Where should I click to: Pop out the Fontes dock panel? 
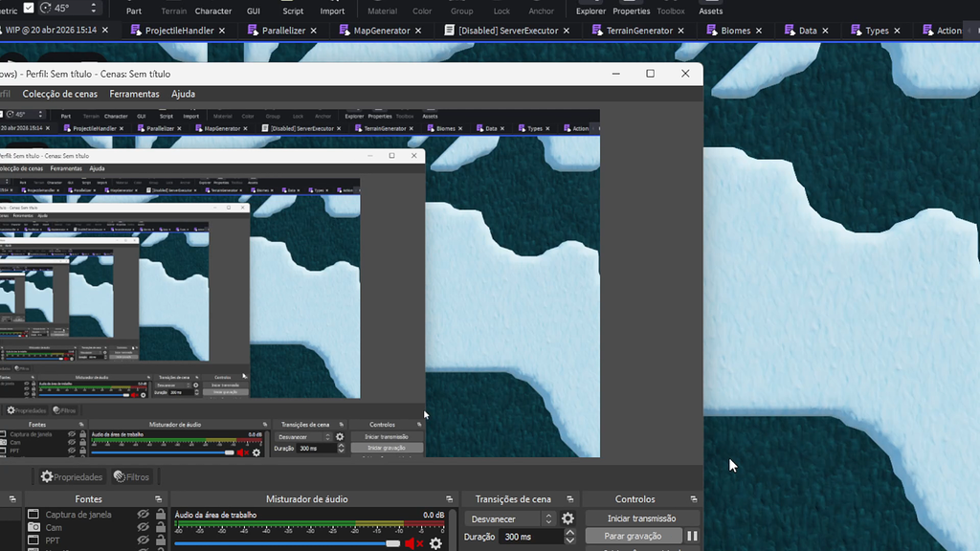coord(158,499)
